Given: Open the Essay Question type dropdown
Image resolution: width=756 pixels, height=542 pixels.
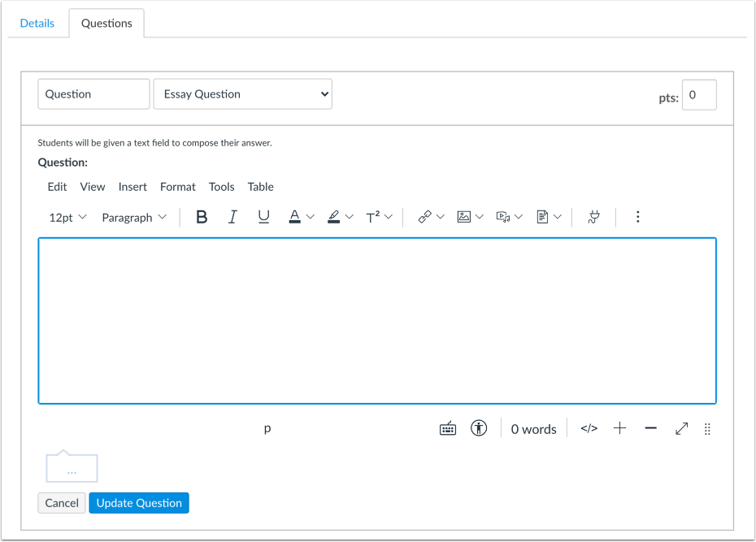Looking at the screenshot, I should 242,93.
